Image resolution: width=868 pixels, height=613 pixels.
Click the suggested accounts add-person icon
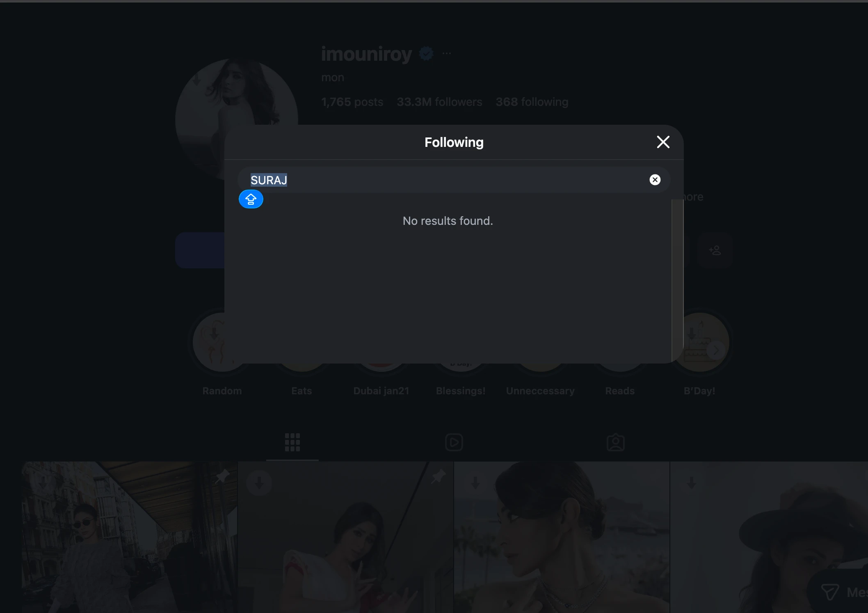715,250
